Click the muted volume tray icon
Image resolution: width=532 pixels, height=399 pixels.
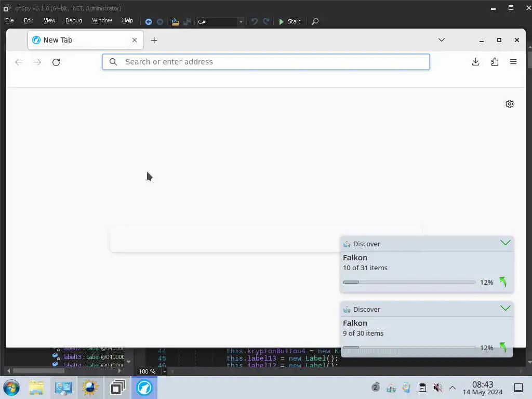click(437, 388)
